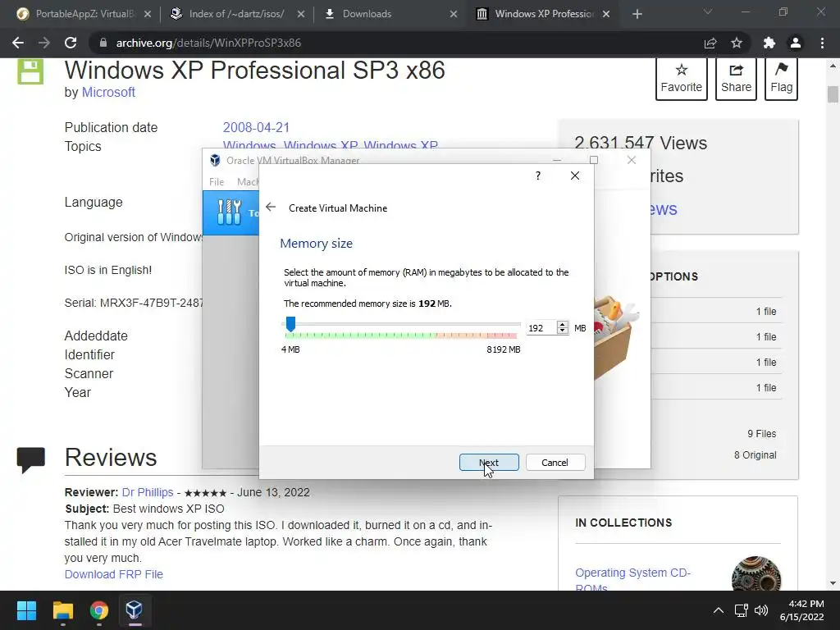
Task: Open the Windows Start menu
Action: click(x=27, y=610)
